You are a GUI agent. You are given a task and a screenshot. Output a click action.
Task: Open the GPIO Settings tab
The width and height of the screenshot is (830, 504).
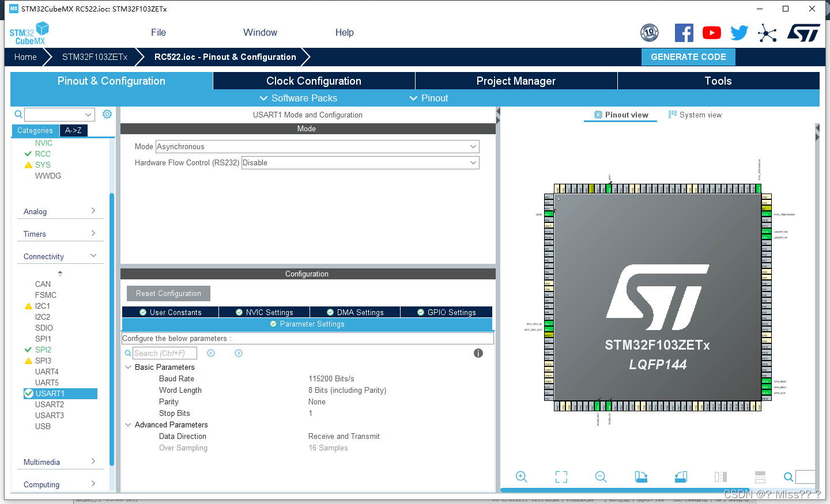(447, 312)
